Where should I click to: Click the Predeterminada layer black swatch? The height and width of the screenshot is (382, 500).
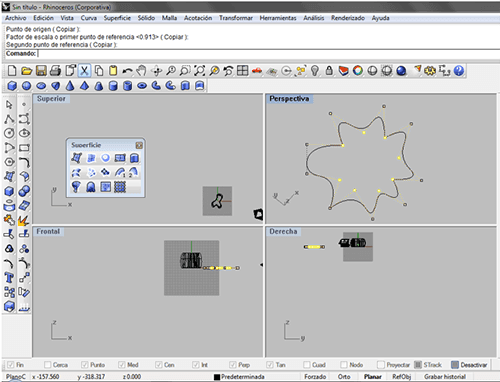coord(217,377)
